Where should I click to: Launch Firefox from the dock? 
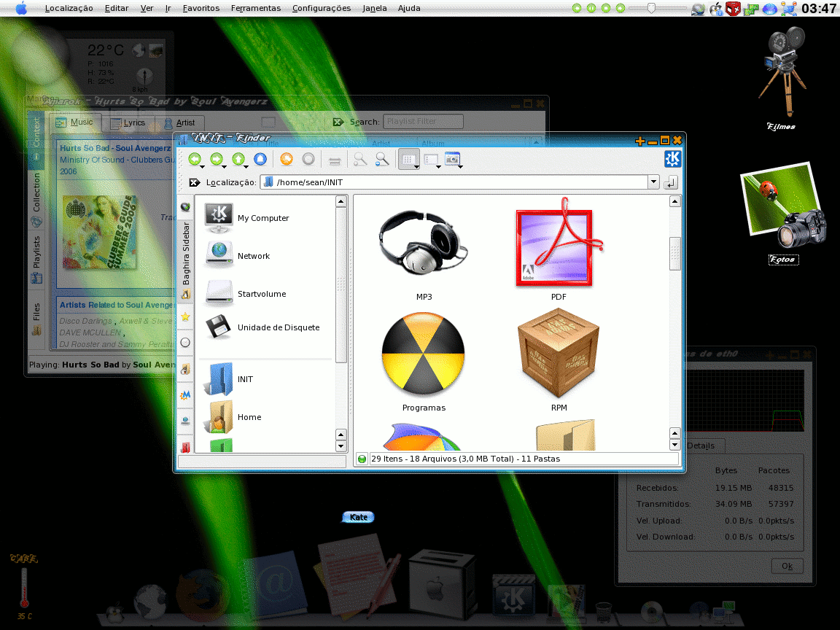203,596
